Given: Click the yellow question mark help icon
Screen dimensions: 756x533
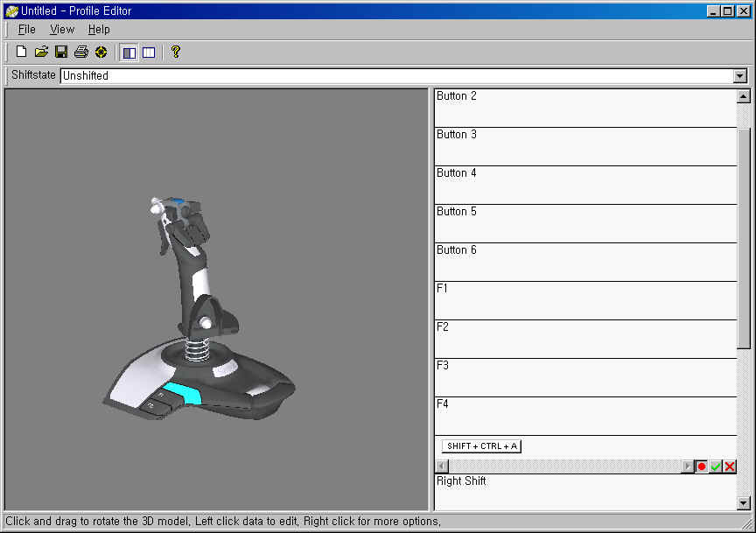Looking at the screenshot, I should [x=175, y=53].
